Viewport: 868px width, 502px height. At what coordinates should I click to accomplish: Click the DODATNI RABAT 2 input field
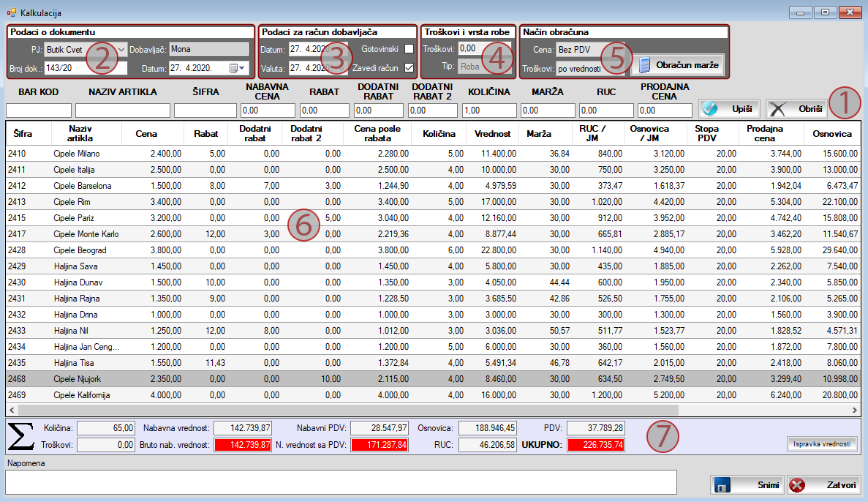pos(433,110)
